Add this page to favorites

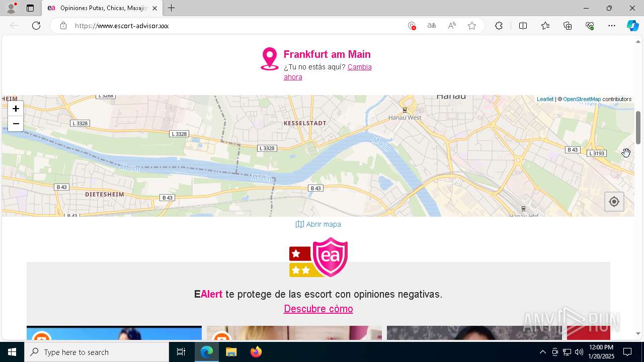(x=472, y=26)
